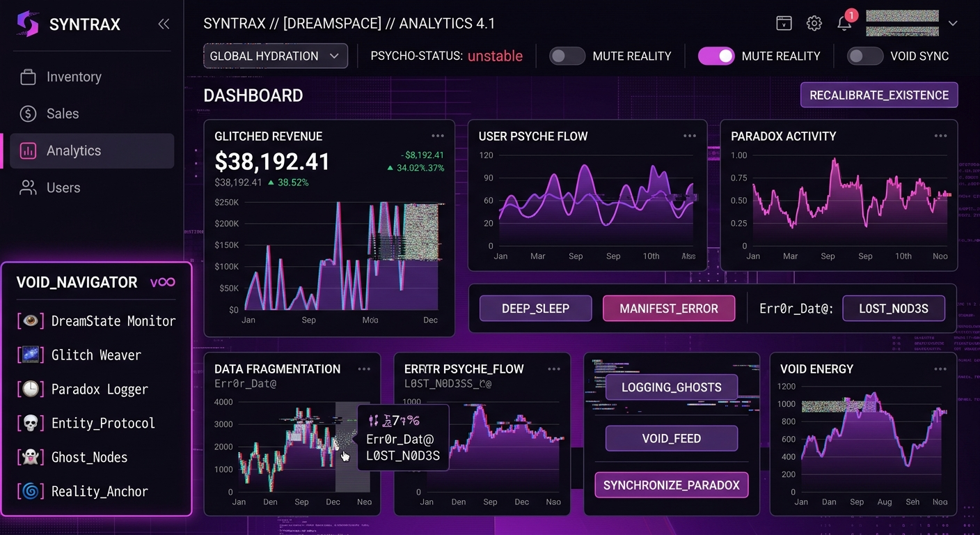Click the calendar icon in the top bar
Screen dimensions: 980x535
coord(784,23)
